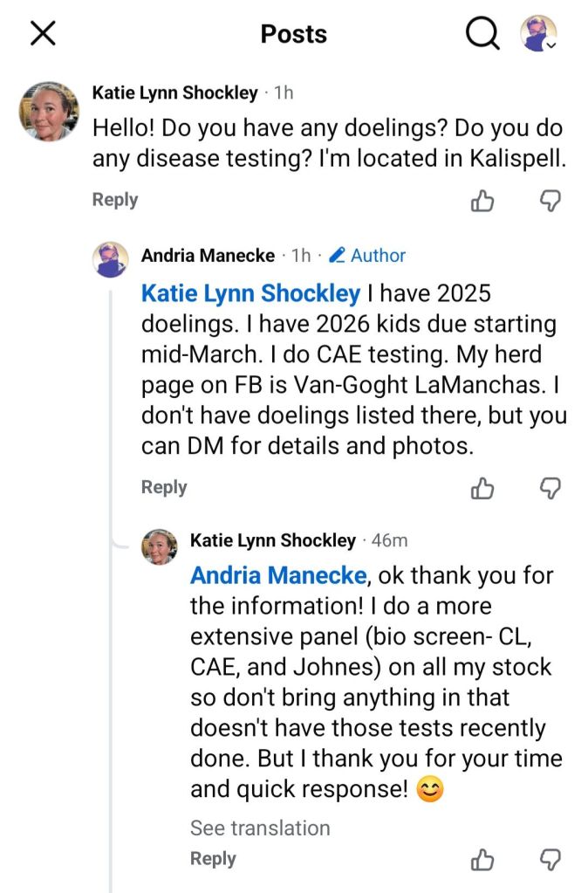Open search with the magnifier icon
Screen dimensions: 588x893
(482, 34)
